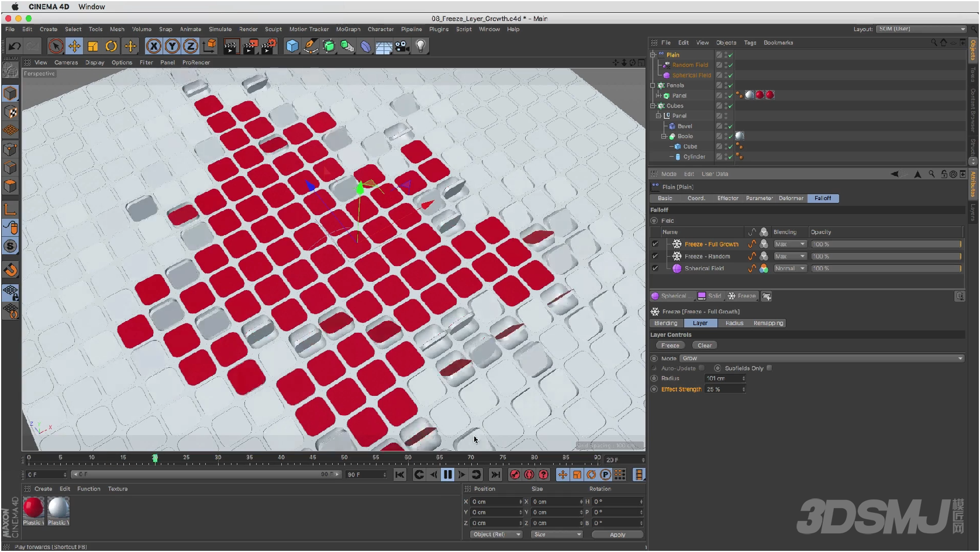Select the Live Selection tool
Screen dimensions: 980x552
(x=56, y=46)
